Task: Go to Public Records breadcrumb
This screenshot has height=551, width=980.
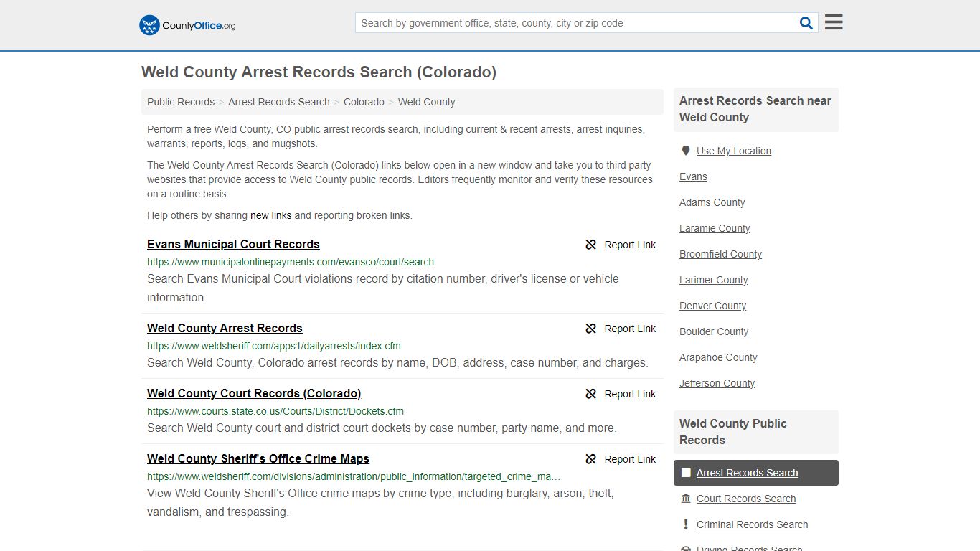Action: click(x=181, y=102)
